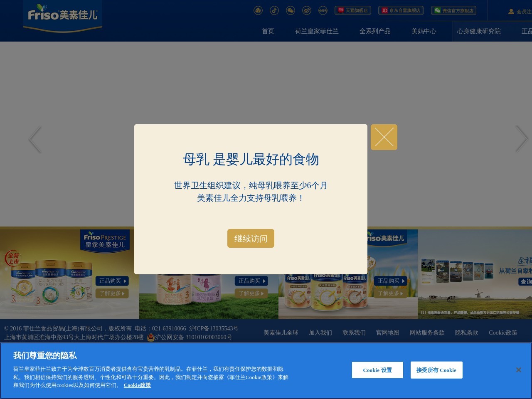Image resolution: width=532 pixels, height=399 pixels.
Task: Open the 全系列产品 navigation menu
Action: [375, 31]
